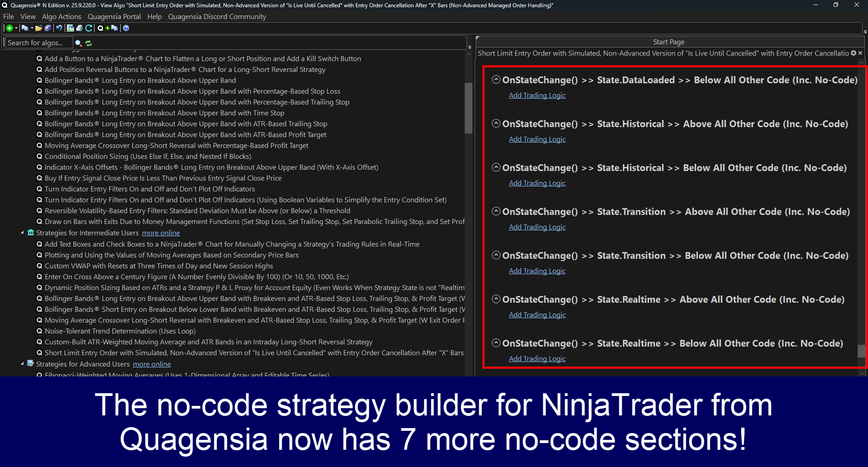Image resolution: width=868 pixels, height=467 pixels.
Task: Click the Refresh circular arrow toolbar icon
Action: click(x=89, y=28)
